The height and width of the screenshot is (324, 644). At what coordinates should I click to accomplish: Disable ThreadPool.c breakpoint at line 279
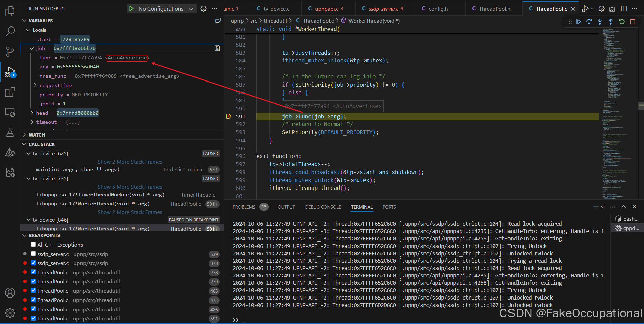[x=33, y=281]
